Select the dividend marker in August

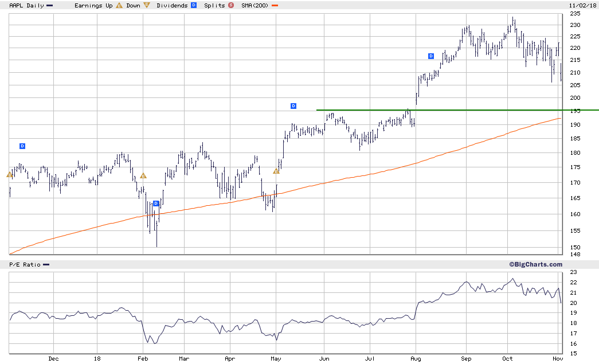431,56
